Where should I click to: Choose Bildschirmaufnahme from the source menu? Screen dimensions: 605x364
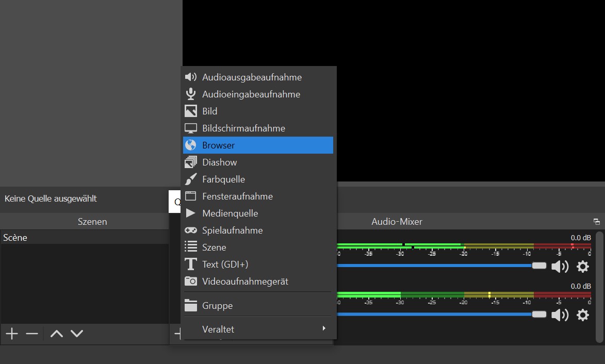coord(243,128)
